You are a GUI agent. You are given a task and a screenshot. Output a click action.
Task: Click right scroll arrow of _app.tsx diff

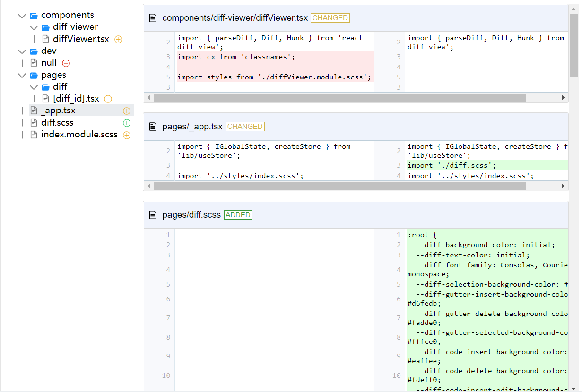[563, 186]
